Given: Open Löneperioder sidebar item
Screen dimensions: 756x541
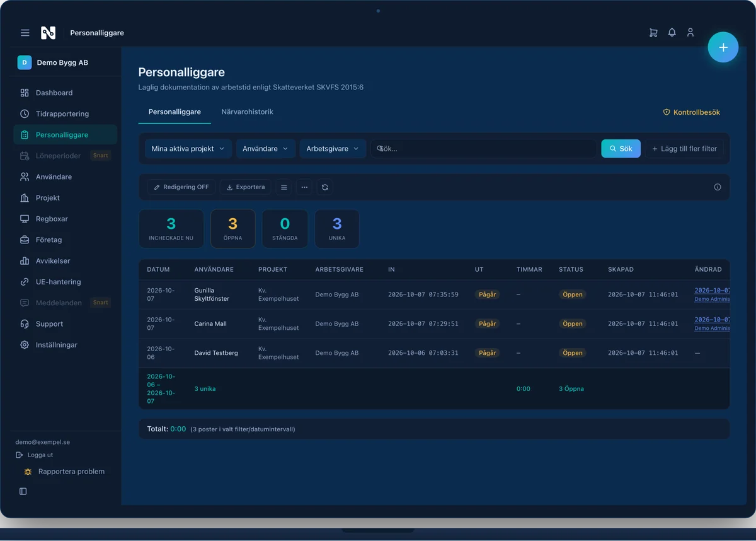Looking at the screenshot, I should pos(65,156).
